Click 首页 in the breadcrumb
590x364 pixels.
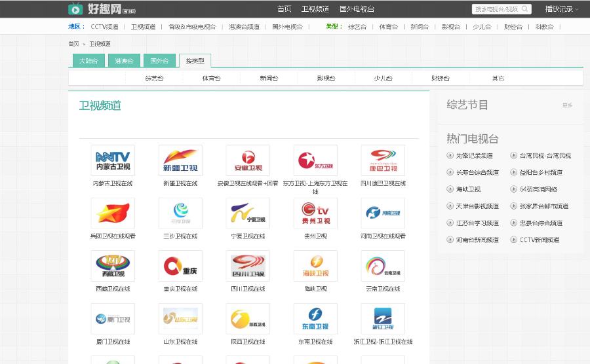73,44
